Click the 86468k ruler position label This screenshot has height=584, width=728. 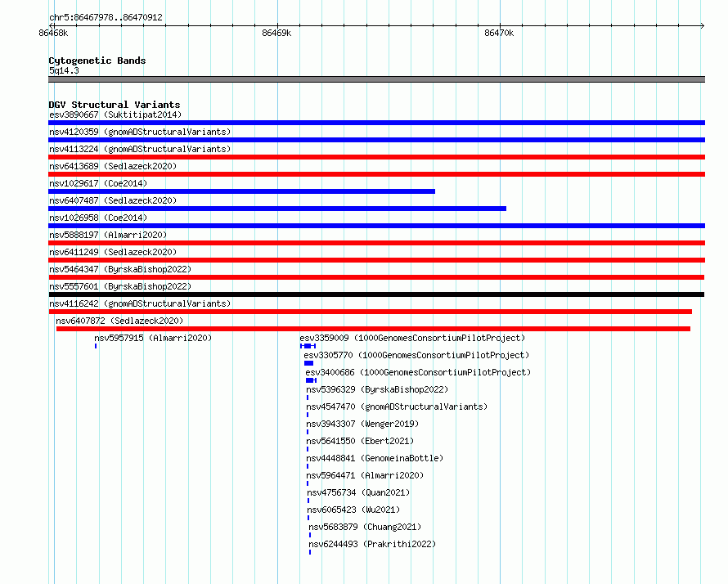[53, 33]
